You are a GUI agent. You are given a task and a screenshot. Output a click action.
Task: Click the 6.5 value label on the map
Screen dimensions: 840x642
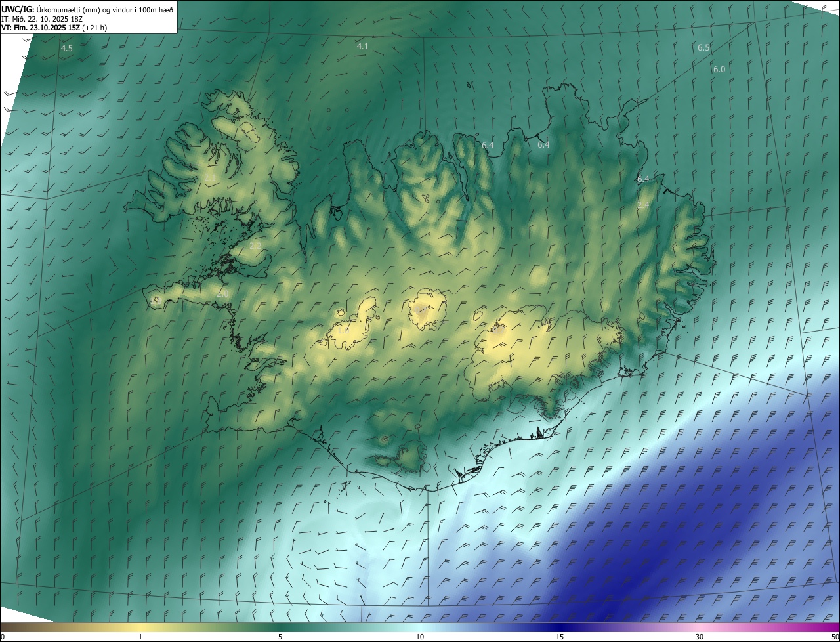(703, 48)
